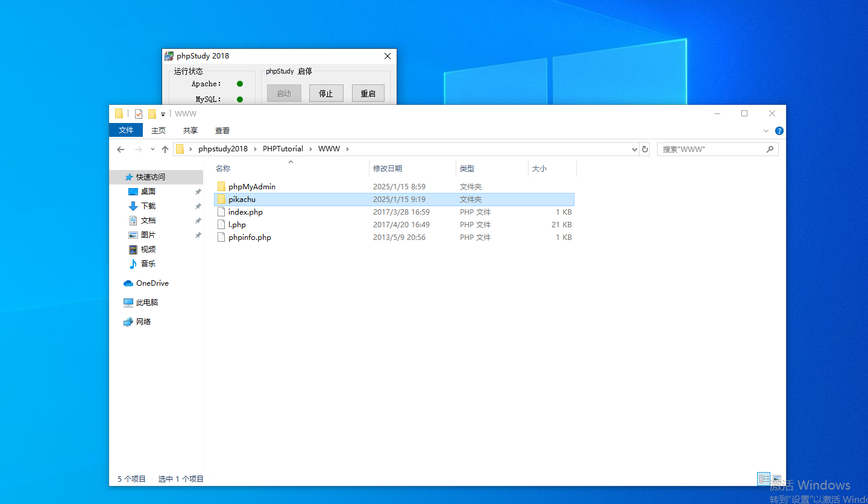Switch to large icons view

point(777,479)
